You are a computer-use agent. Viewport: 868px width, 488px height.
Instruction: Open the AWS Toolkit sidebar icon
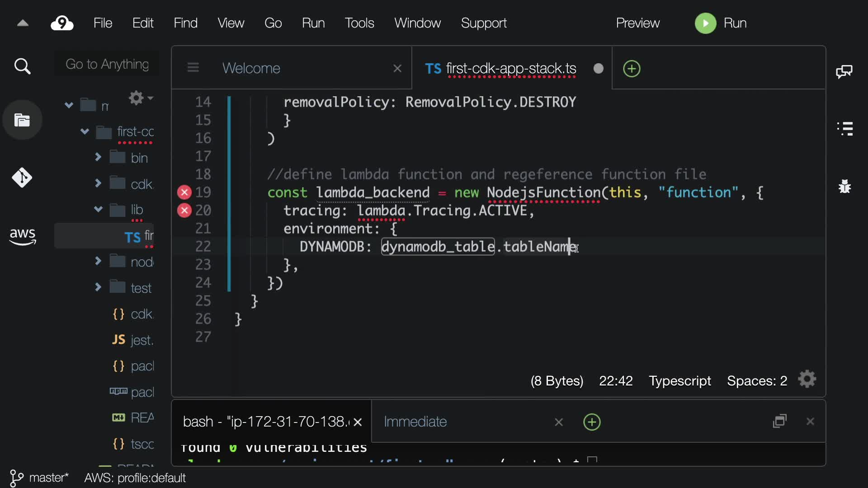click(22, 236)
